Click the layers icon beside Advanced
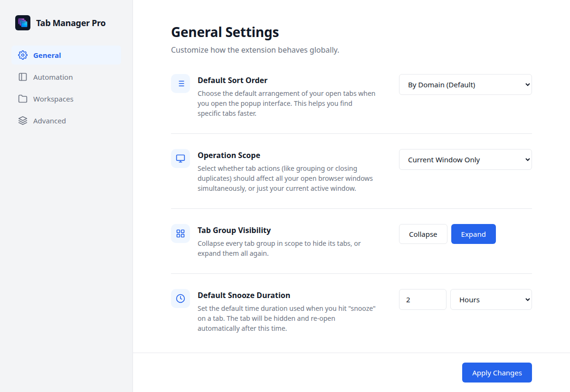Viewport: 570px width, 392px height. point(23,121)
